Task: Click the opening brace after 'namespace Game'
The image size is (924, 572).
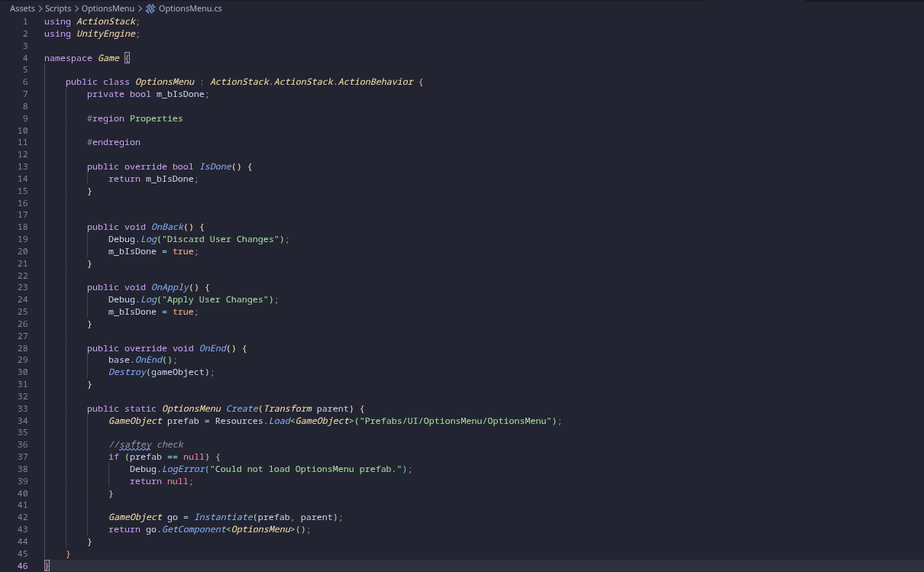Action: [x=127, y=58]
